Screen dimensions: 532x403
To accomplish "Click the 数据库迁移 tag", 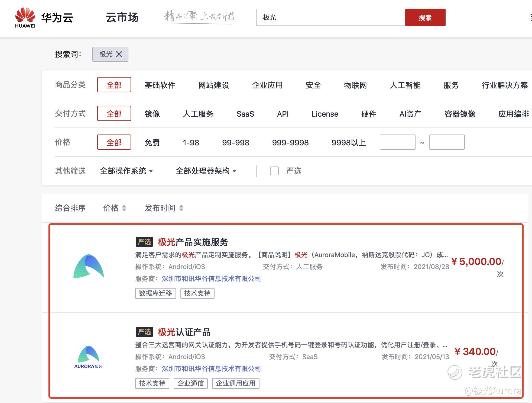I will click(x=155, y=293).
